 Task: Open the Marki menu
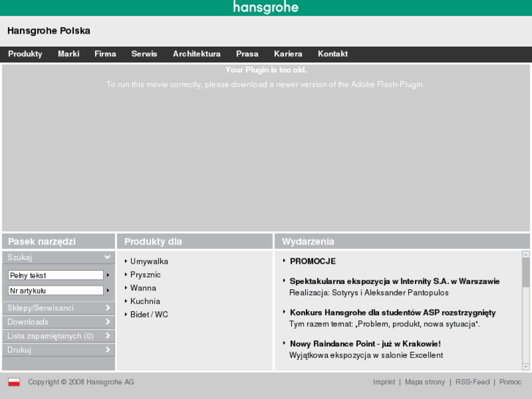[x=69, y=54]
